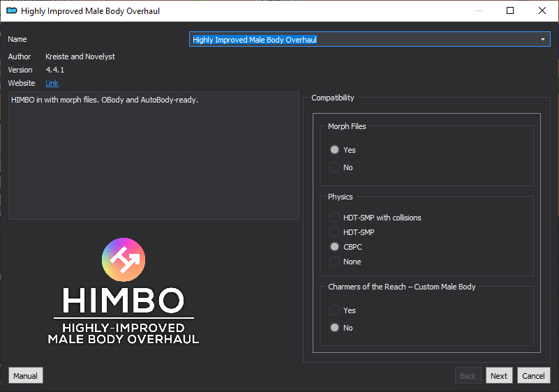Maximize the installer window
Viewport: 559px width, 392px height.
click(x=510, y=10)
